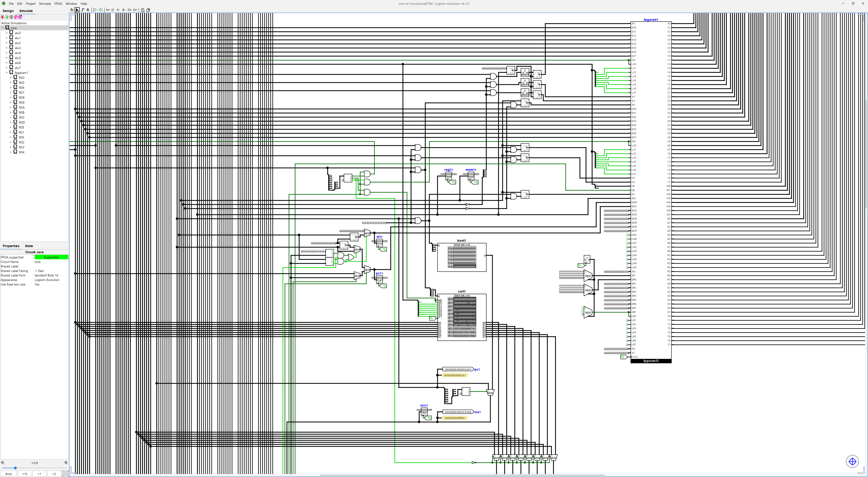This screenshot has width=868, height=477.
Task: Open the Help menu
Action: coord(84,4)
